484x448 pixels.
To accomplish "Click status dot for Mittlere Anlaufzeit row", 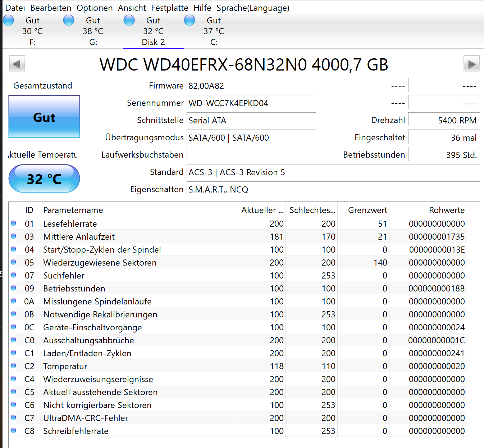I will (x=13, y=236).
